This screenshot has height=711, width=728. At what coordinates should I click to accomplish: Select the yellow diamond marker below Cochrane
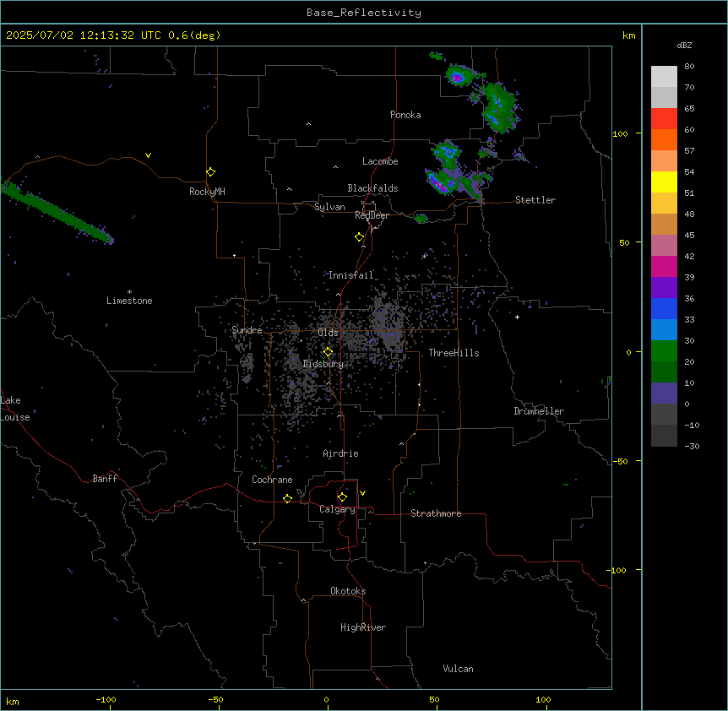click(x=287, y=498)
